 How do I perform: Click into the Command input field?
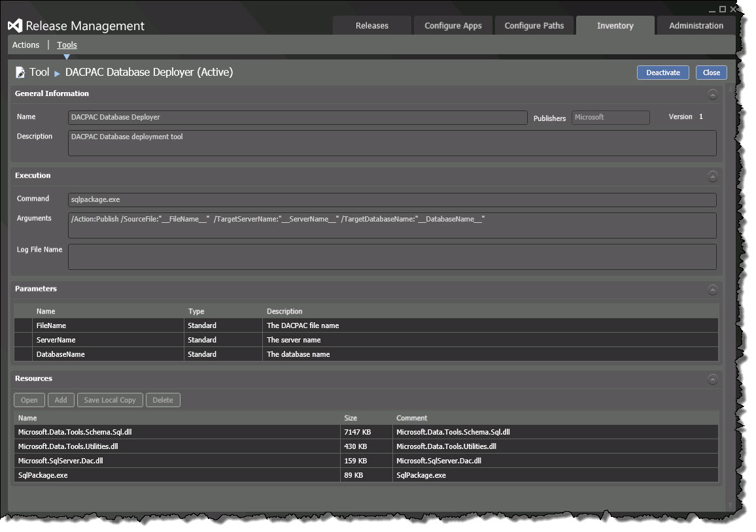(x=392, y=200)
